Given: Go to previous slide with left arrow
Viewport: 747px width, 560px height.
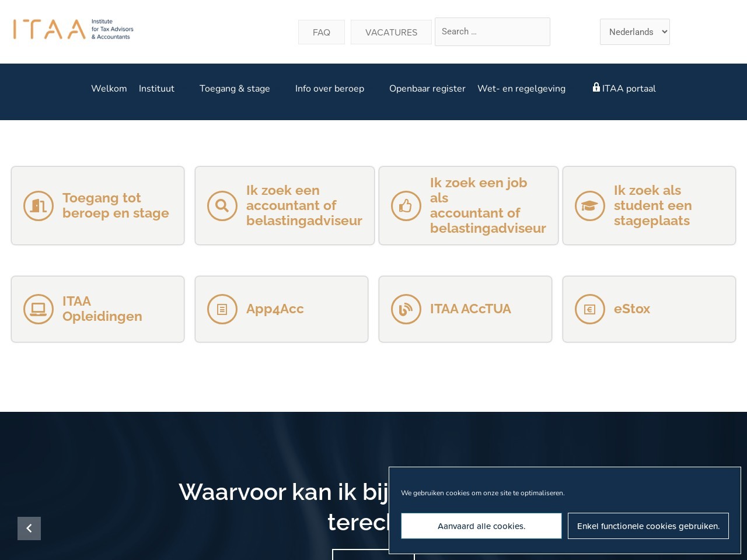Looking at the screenshot, I should (29, 528).
